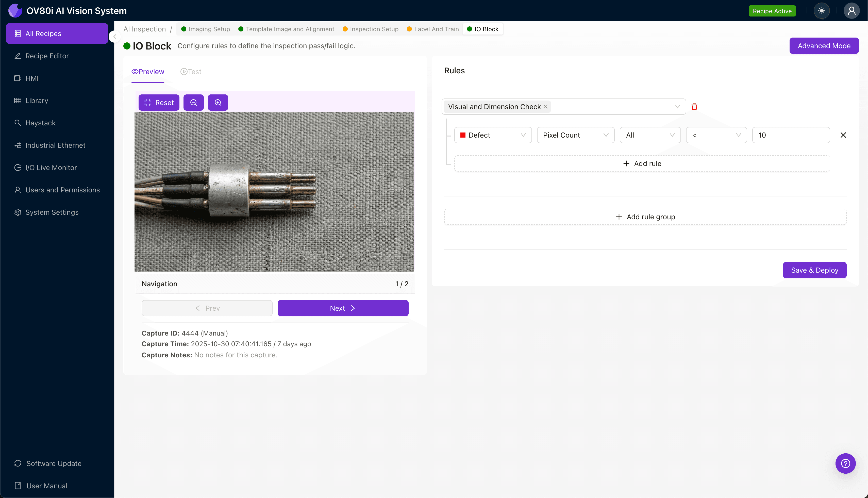Image resolution: width=868 pixels, height=498 pixels.
Task: Click the Rules panel heading
Action: point(454,71)
